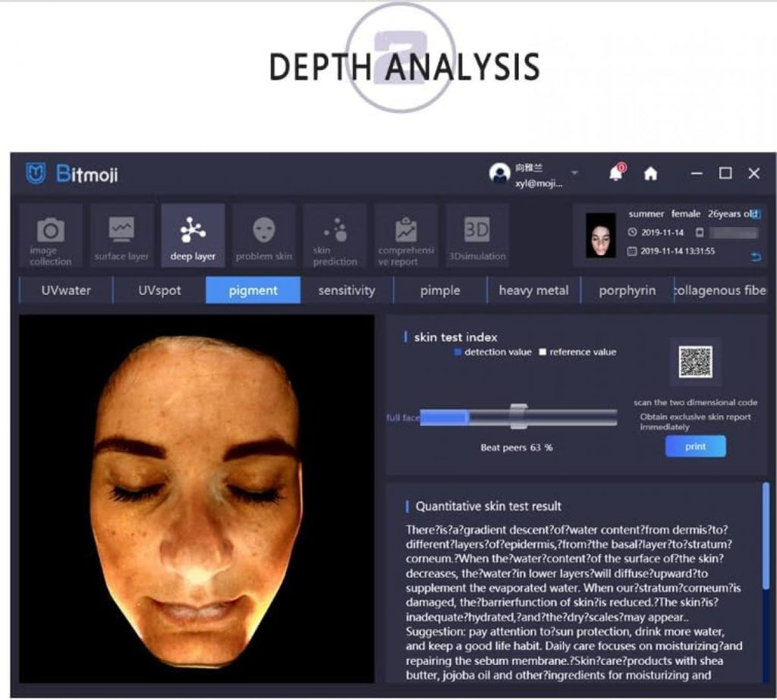The image size is (777, 700).
Task: Select the deep layer analysis tool
Action: [192, 235]
